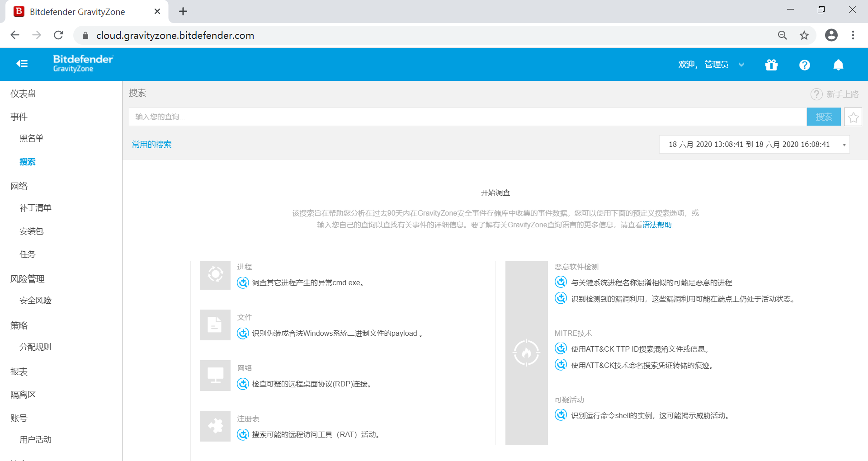The height and width of the screenshot is (461, 868).
Task: Collapse the sidebar with the menu toggle icon
Action: tap(22, 64)
